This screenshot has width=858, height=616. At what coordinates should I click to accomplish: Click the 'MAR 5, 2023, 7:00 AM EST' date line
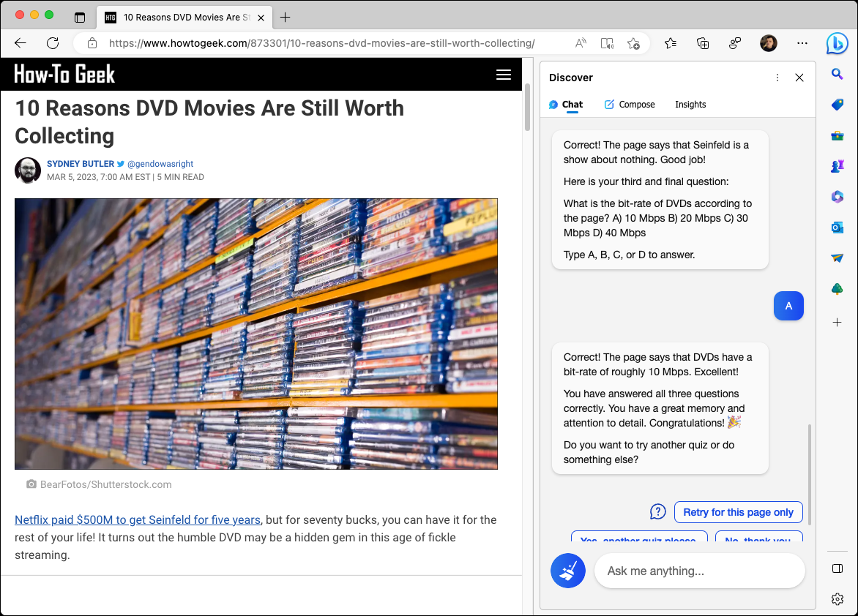(x=99, y=177)
